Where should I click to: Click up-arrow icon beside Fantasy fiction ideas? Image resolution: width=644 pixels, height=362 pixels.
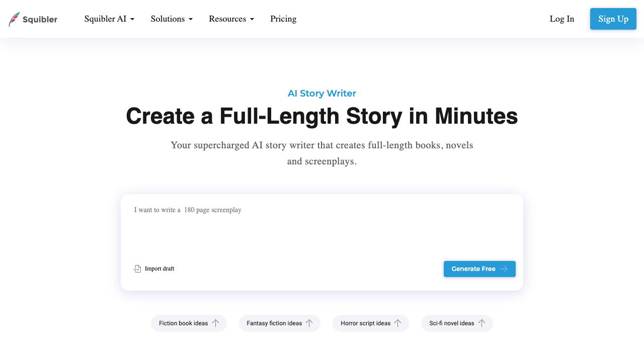coord(309,323)
